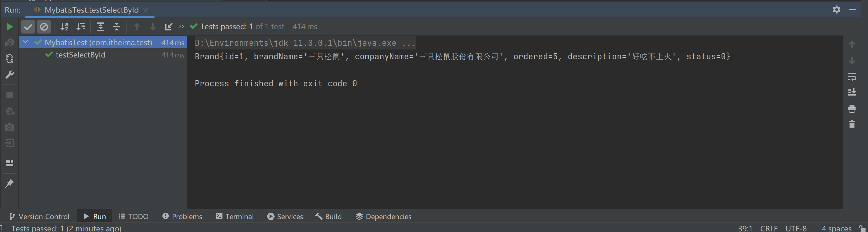Image resolution: width=868 pixels, height=232 pixels.
Task: Click java.exe command line in console
Action: click(305, 43)
